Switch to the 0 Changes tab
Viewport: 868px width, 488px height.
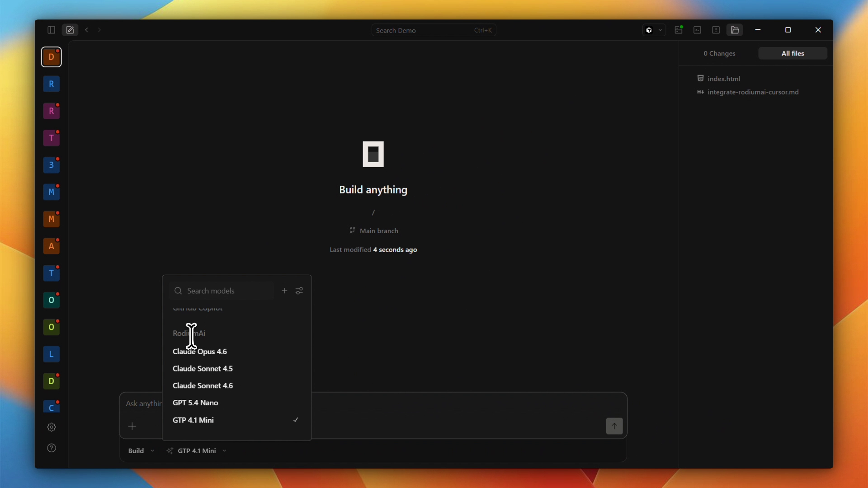pyautogui.click(x=719, y=53)
